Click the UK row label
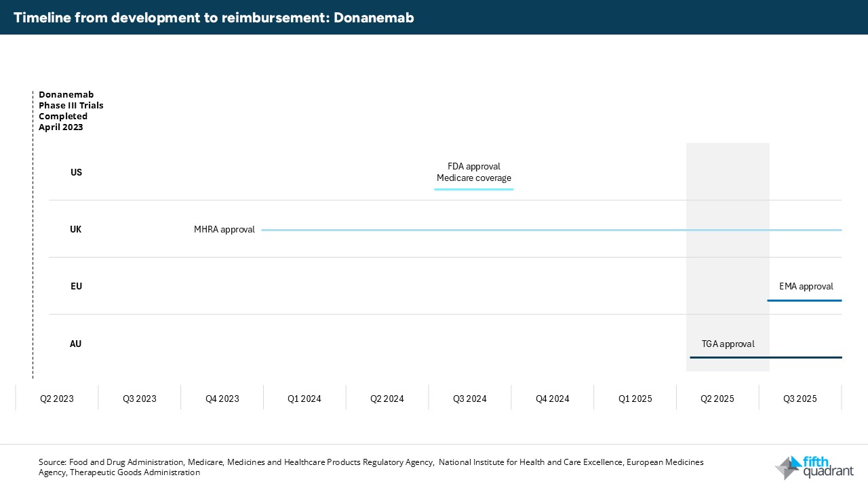 tap(76, 230)
